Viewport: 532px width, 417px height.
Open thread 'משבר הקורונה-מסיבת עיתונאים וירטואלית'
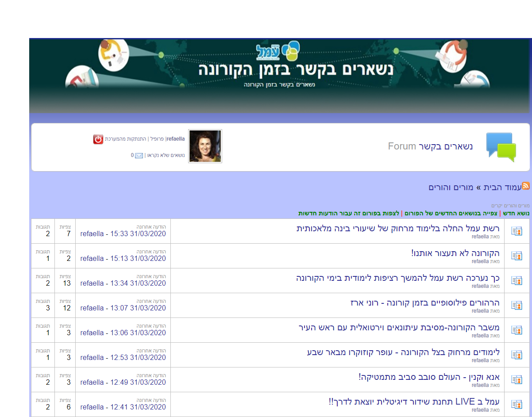coord(399,328)
